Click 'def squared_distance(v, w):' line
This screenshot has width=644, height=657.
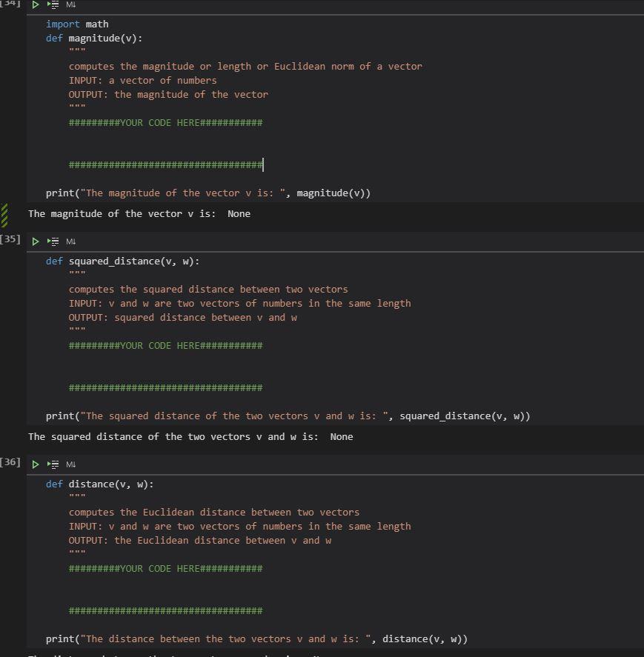[x=122, y=261]
